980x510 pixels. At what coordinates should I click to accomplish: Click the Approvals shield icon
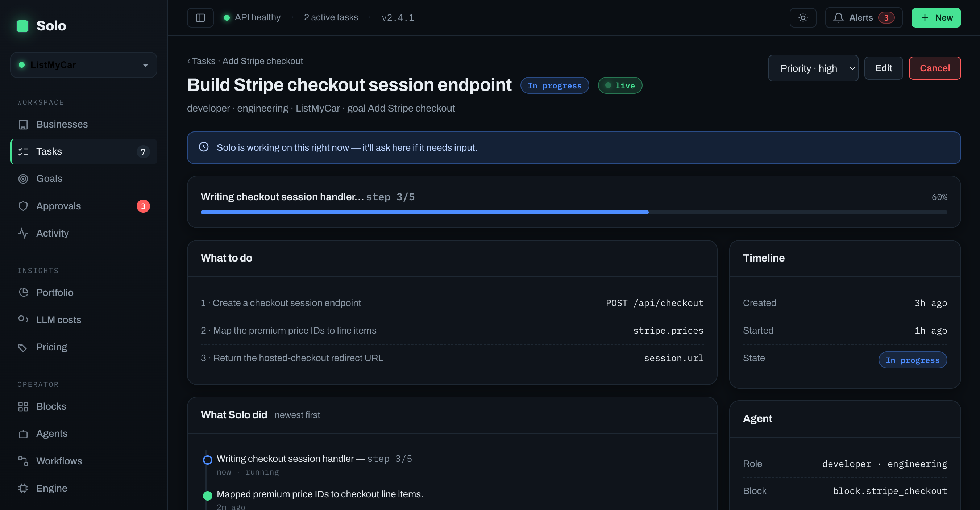(x=23, y=206)
